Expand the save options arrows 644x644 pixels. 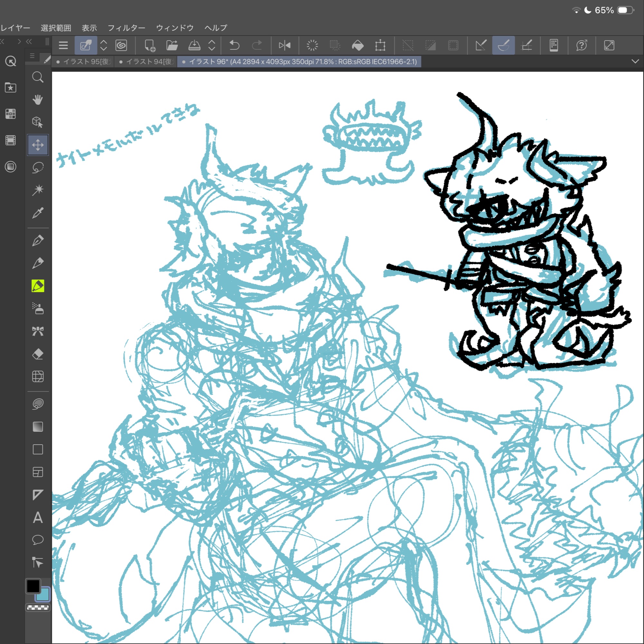pos(212,45)
